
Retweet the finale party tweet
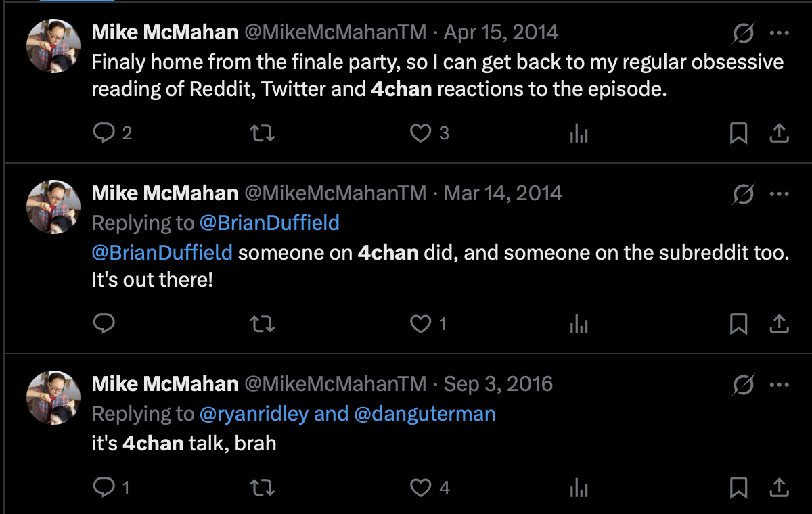[263, 134]
